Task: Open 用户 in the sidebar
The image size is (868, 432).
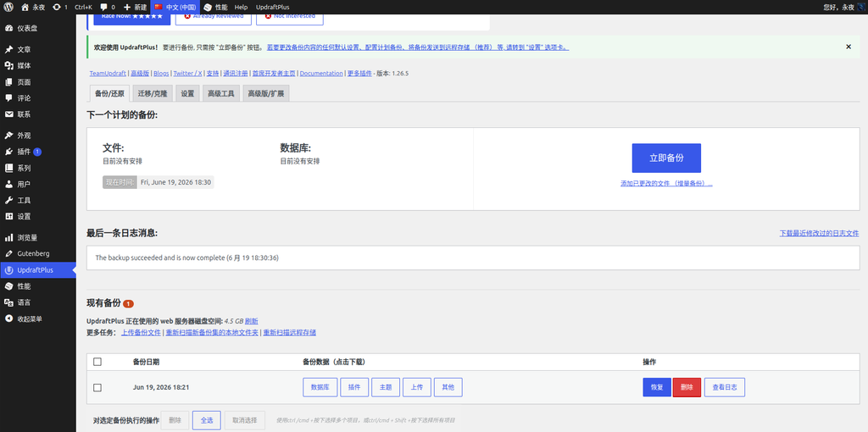Action: (37, 184)
